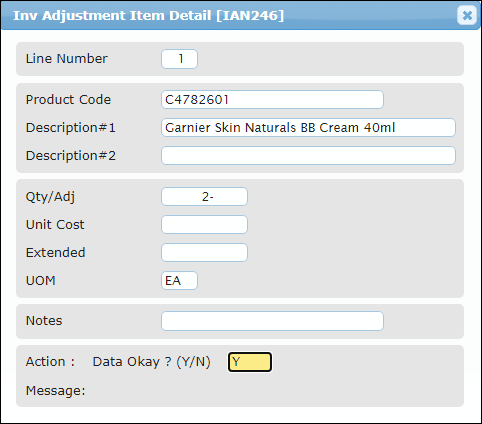Close the Inv Adjustment Item Detail dialog
This screenshot has width=482, height=424.
click(467, 15)
